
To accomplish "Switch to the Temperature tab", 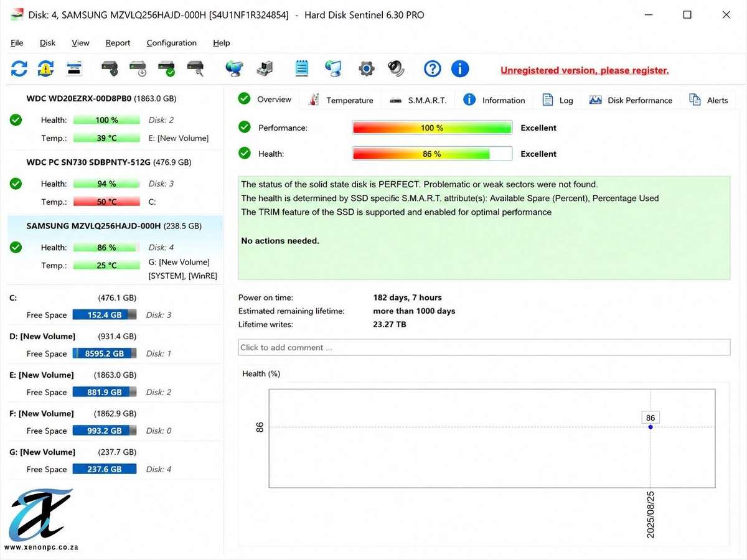I will click(x=341, y=100).
